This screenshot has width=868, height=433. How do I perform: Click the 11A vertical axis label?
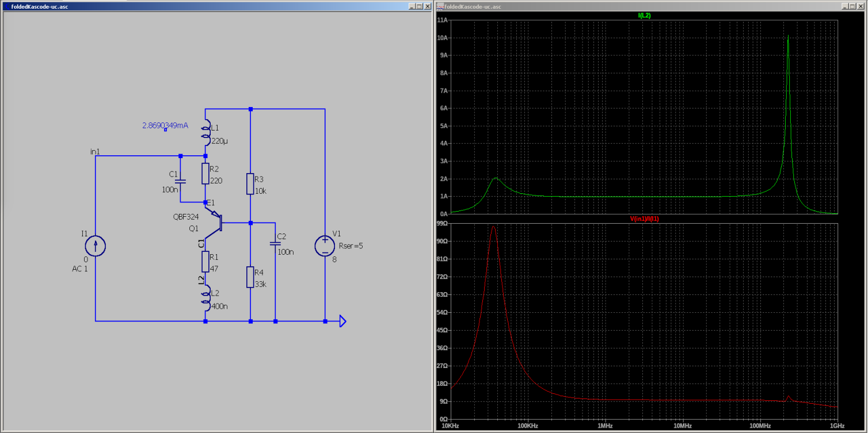443,20
